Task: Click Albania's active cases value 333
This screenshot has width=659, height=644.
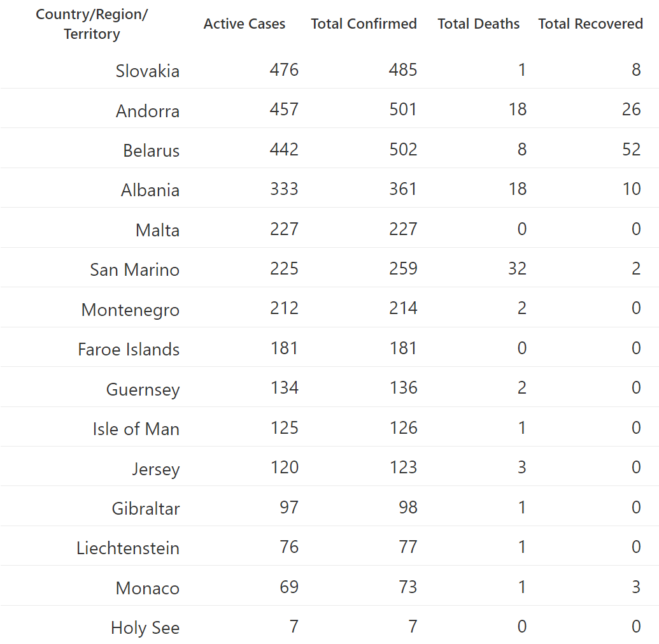Action: (x=284, y=189)
